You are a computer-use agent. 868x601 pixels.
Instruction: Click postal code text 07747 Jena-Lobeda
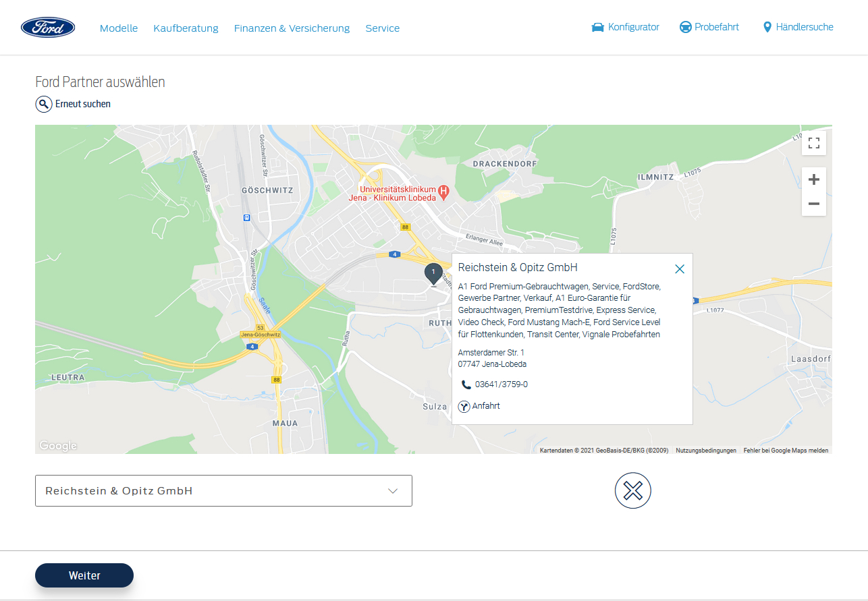(492, 364)
